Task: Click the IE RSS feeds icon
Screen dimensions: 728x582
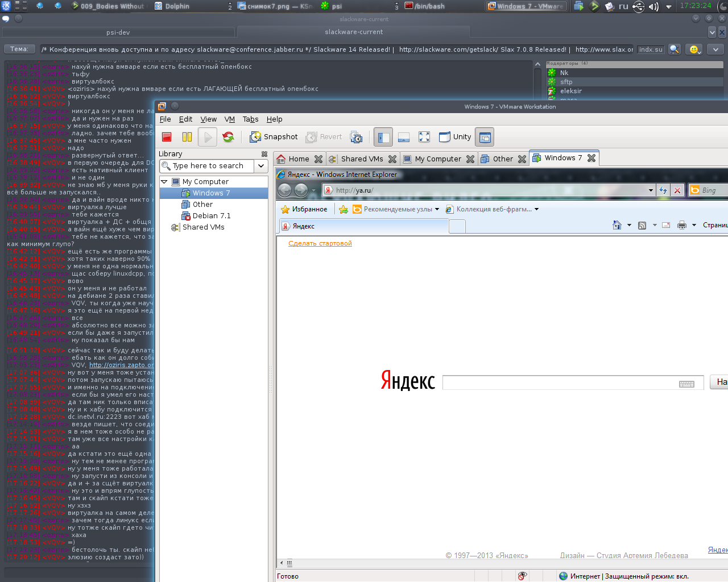Action: [642, 225]
